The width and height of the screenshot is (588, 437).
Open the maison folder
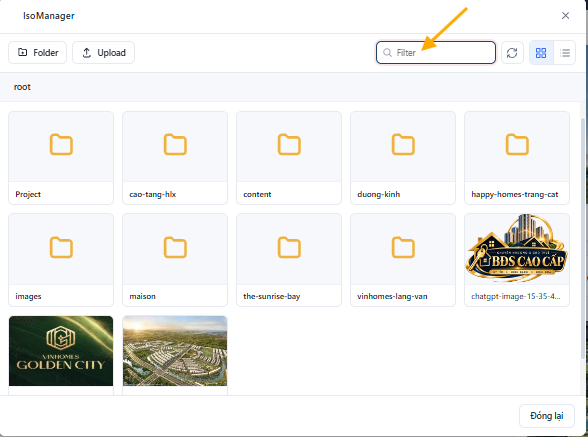click(x=175, y=260)
